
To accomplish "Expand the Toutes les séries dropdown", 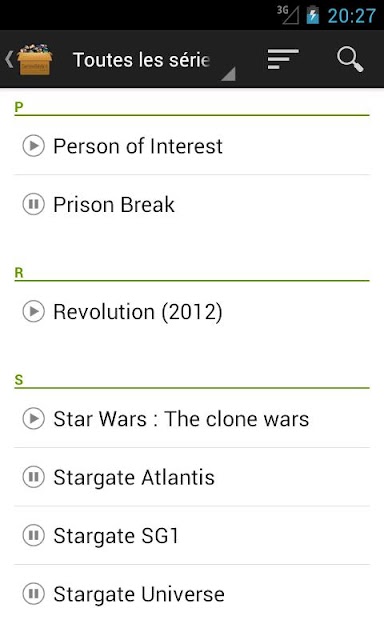I will (153, 60).
